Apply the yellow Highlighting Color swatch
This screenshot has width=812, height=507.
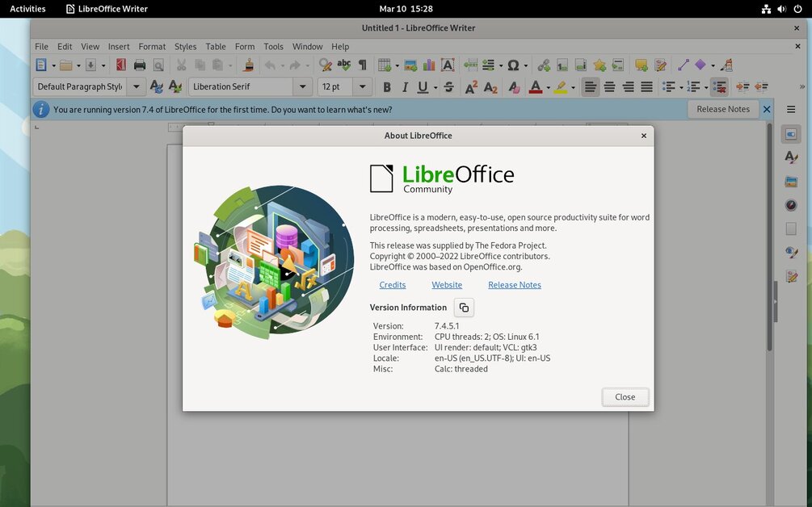[561, 87]
